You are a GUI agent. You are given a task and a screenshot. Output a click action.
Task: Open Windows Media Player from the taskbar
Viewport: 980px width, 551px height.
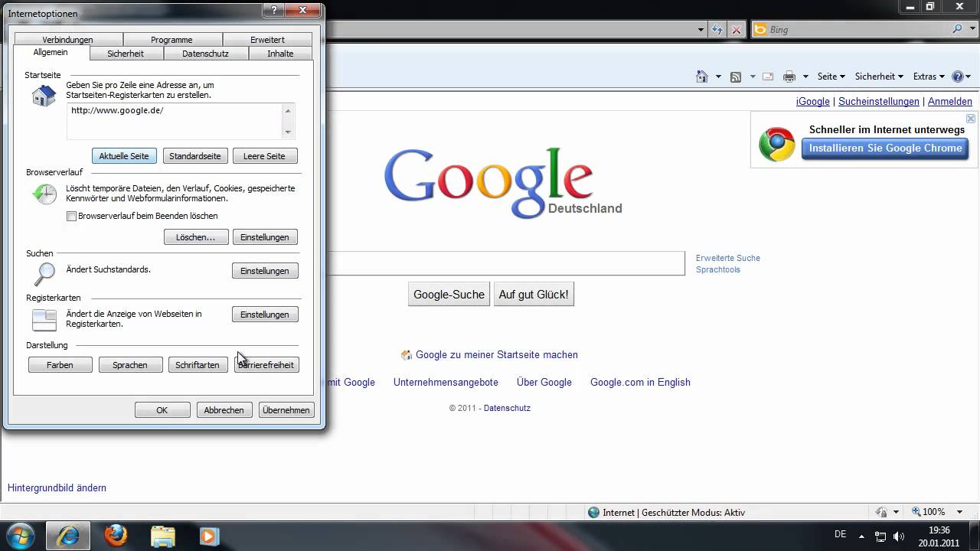pyautogui.click(x=209, y=536)
